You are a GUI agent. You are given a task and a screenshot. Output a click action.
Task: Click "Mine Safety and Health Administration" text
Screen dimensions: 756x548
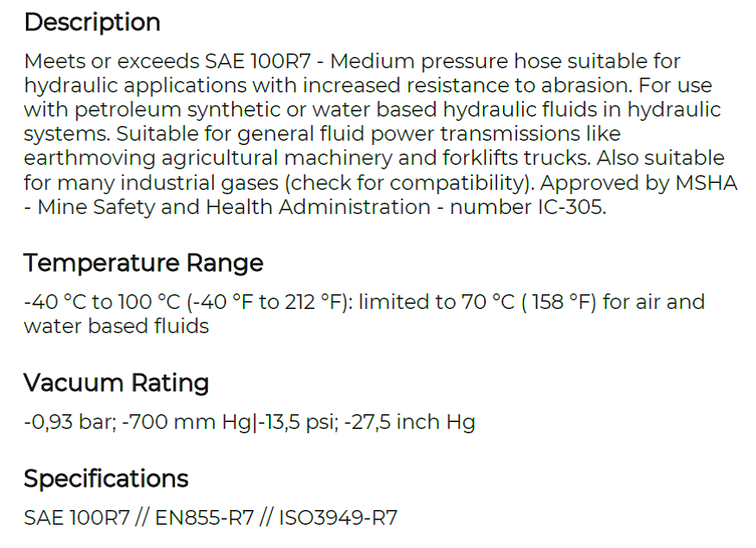coord(234,208)
